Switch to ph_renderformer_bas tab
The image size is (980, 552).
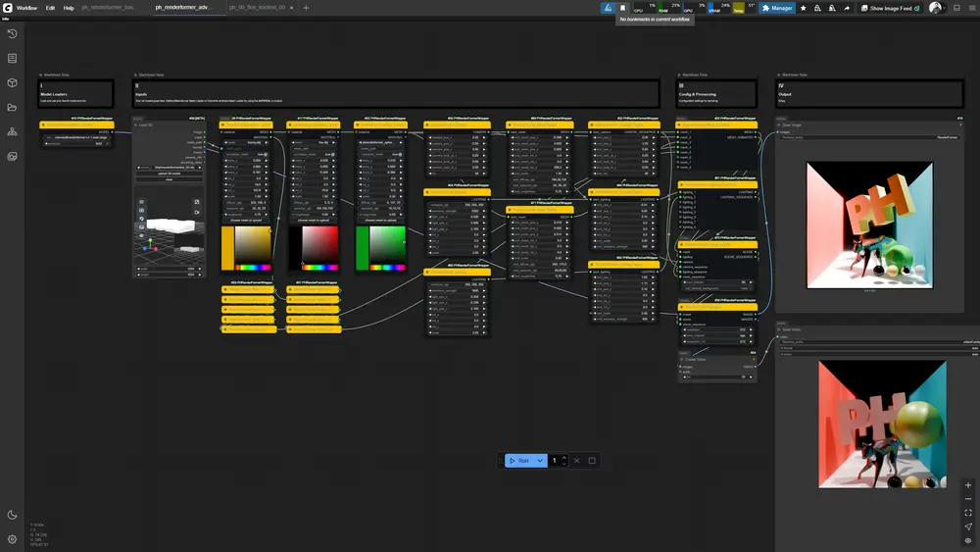pyautogui.click(x=108, y=8)
